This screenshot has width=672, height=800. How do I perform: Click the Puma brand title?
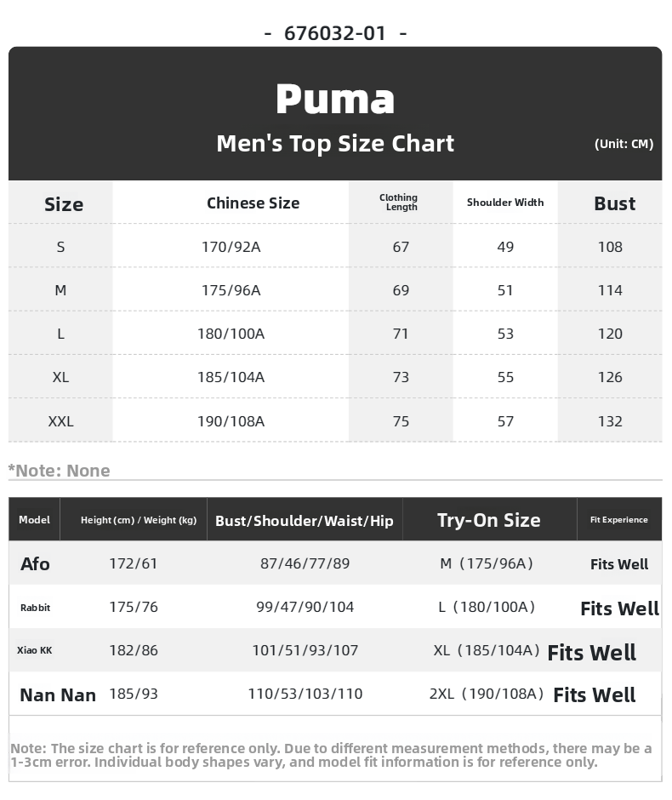(x=335, y=100)
